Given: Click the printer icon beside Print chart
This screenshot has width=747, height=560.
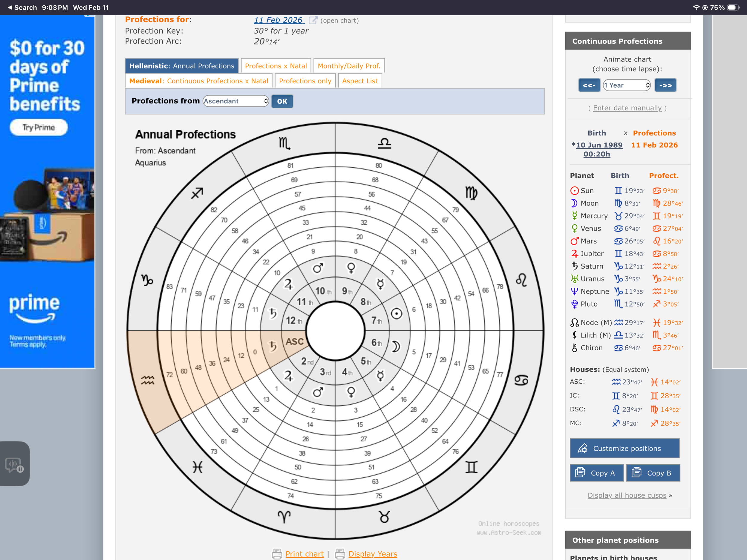Looking at the screenshot, I should (x=277, y=554).
